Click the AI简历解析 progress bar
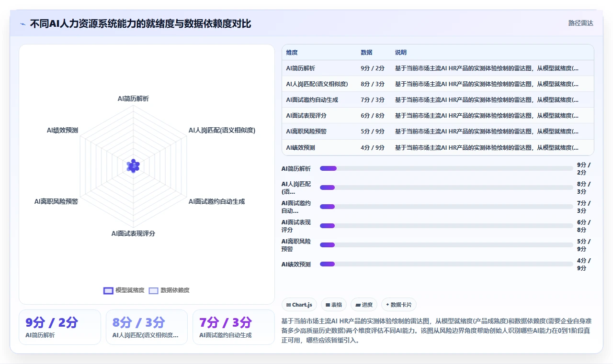This screenshot has height=364, width=613. [x=446, y=168]
